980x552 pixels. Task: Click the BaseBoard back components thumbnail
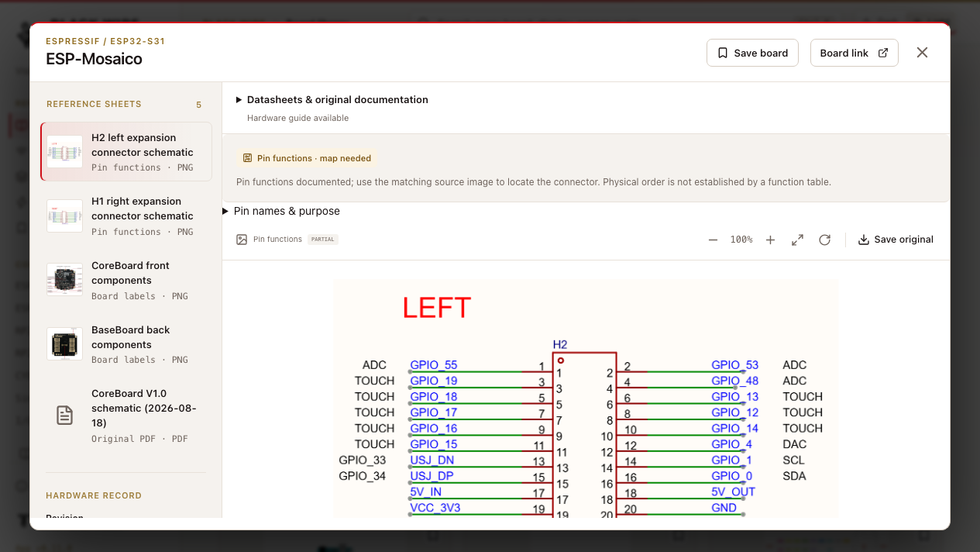click(x=64, y=344)
